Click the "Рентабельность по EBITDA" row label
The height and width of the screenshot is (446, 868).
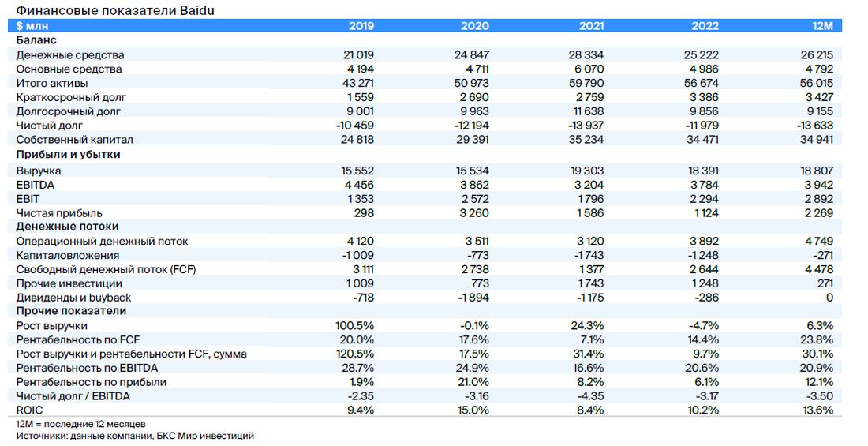pyautogui.click(x=87, y=369)
